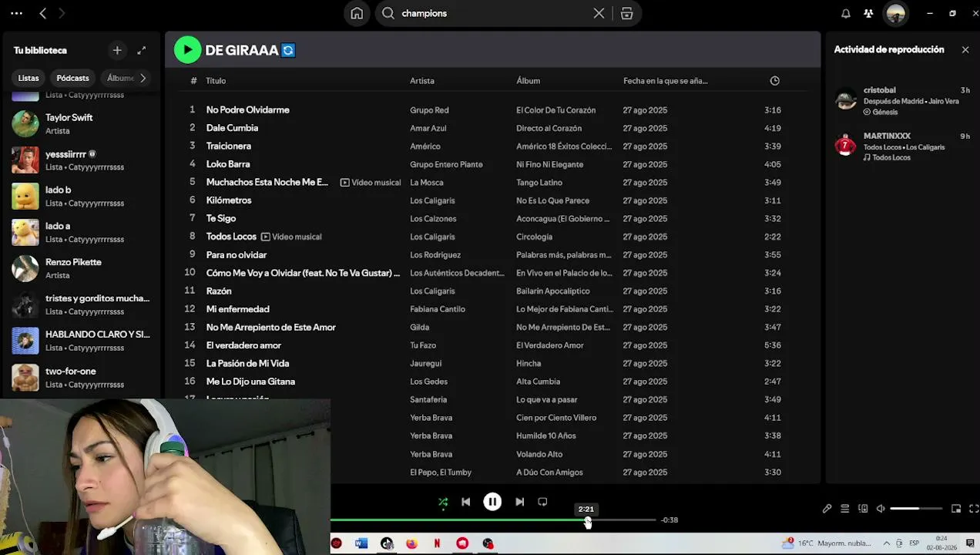This screenshot has width=980, height=555.
Task: Go back with the left arrow
Action: pos(43,13)
